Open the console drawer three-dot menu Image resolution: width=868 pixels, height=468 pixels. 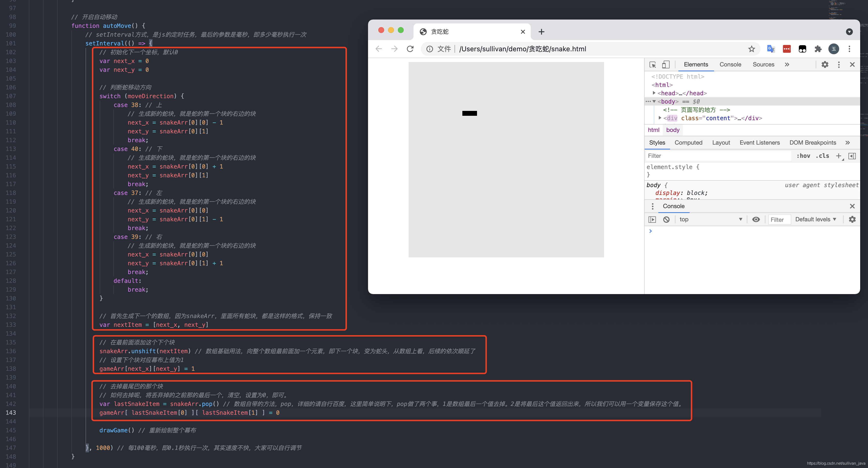click(x=652, y=206)
